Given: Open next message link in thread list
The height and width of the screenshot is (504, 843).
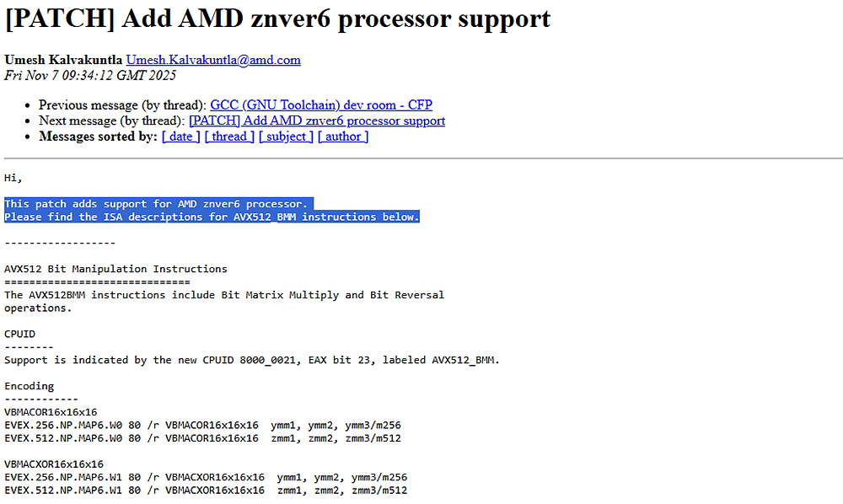Looking at the screenshot, I should (317, 121).
